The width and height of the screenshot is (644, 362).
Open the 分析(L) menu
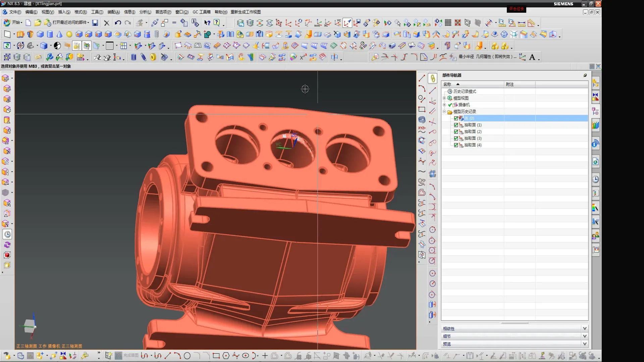click(145, 12)
